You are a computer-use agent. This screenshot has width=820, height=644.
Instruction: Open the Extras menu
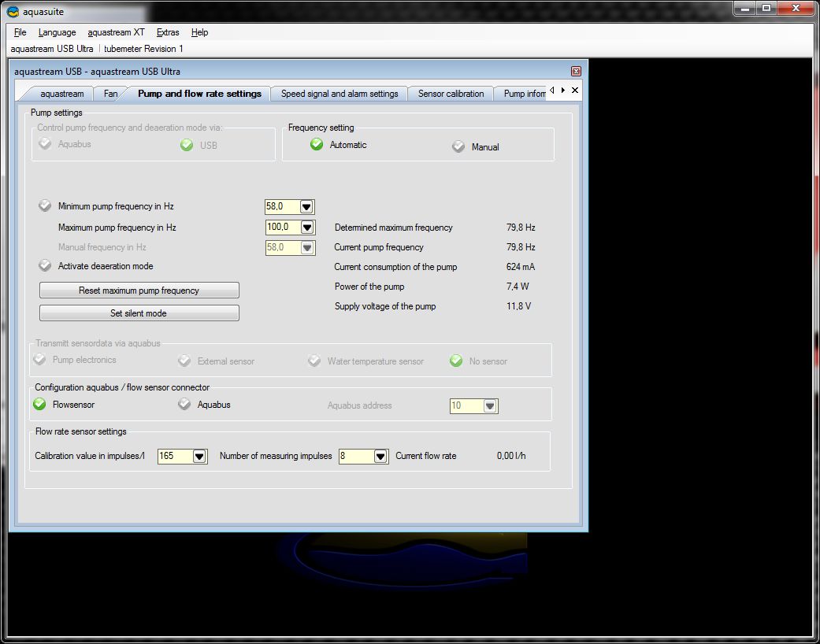point(168,32)
